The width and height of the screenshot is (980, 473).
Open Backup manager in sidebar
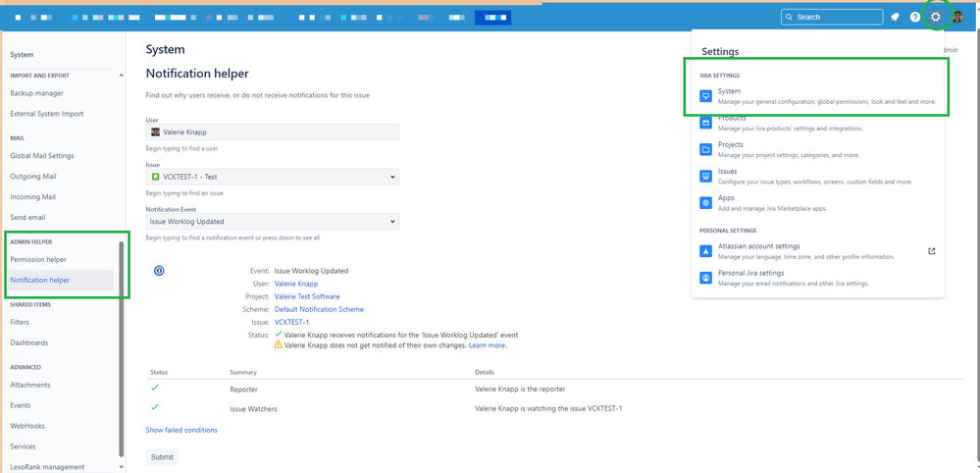coord(37,93)
